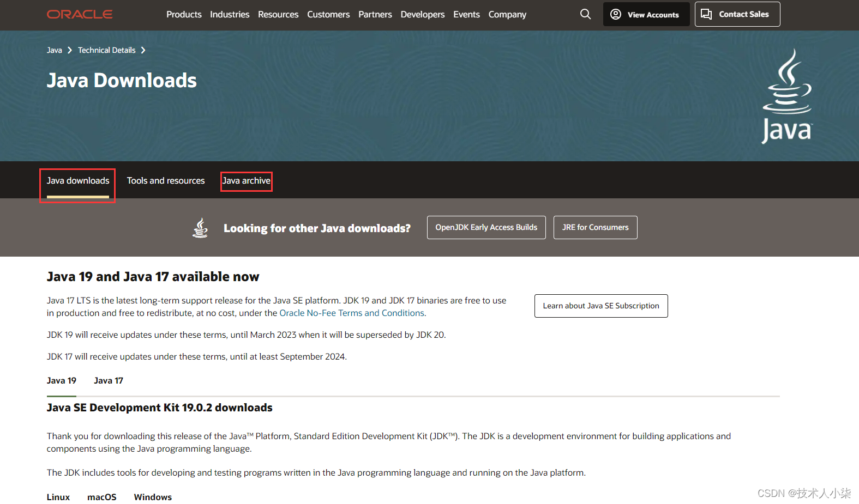Open the Partners menu
This screenshot has width=859, height=504.
(375, 14)
